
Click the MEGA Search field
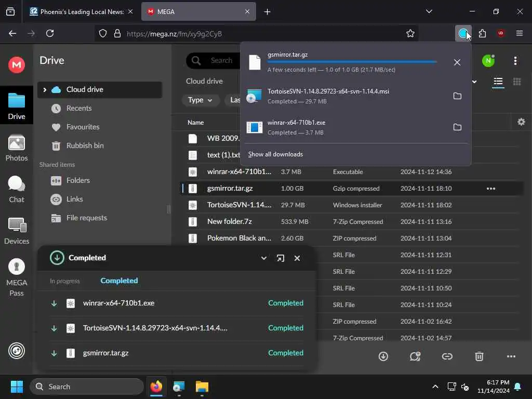click(x=214, y=60)
